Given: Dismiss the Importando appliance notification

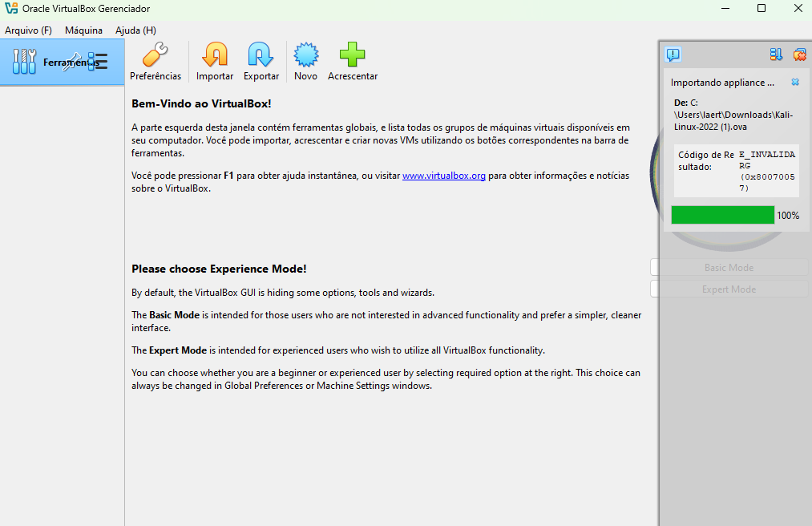Looking at the screenshot, I should (795, 82).
